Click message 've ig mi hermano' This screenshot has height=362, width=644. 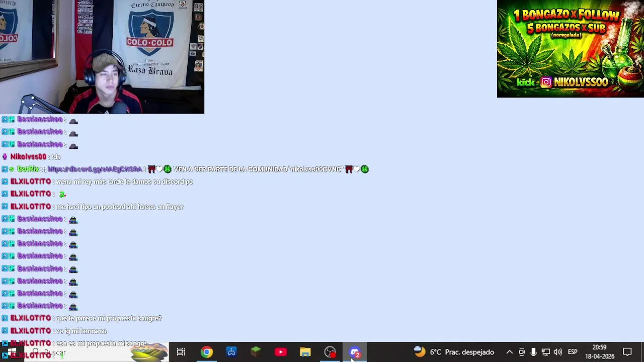click(x=81, y=331)
